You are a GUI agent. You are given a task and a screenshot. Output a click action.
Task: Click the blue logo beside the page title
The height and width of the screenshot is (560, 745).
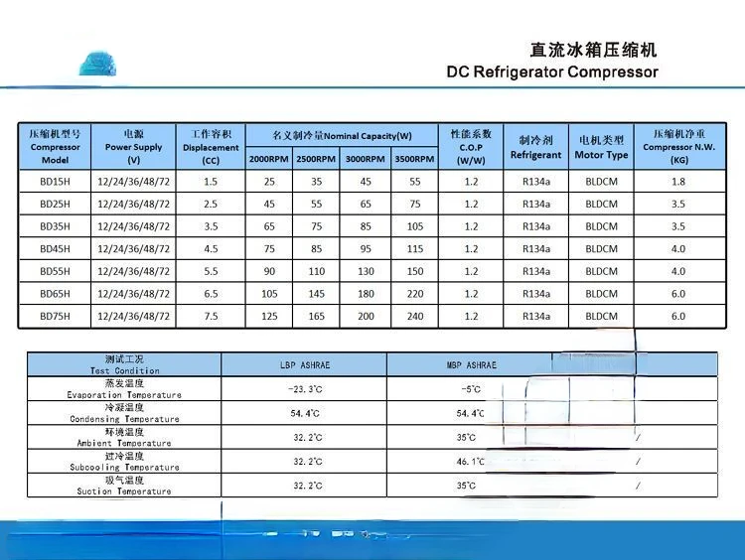[x=98, y=64]
